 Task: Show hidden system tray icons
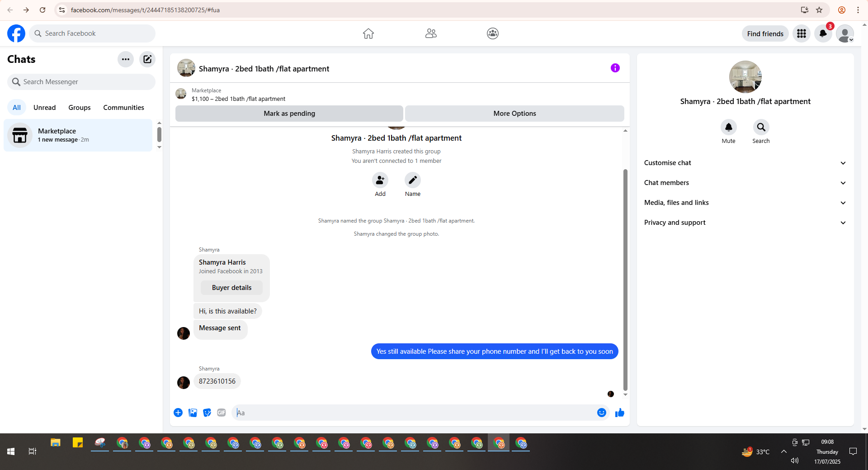click(x=784, y=451)
